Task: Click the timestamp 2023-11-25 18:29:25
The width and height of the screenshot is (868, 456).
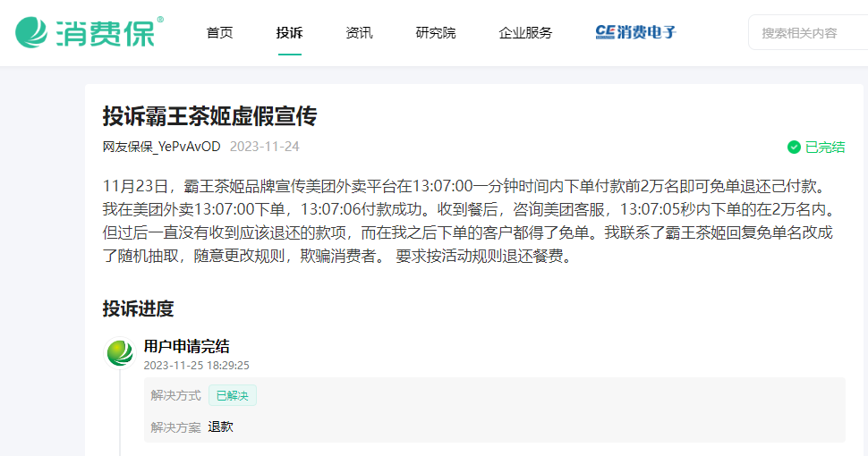Action: click(x=197, y=365)
